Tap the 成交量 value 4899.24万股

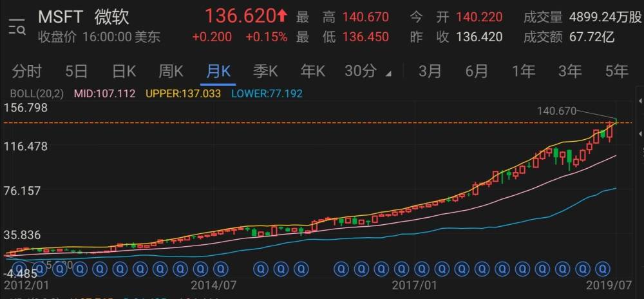coord(605,17)
